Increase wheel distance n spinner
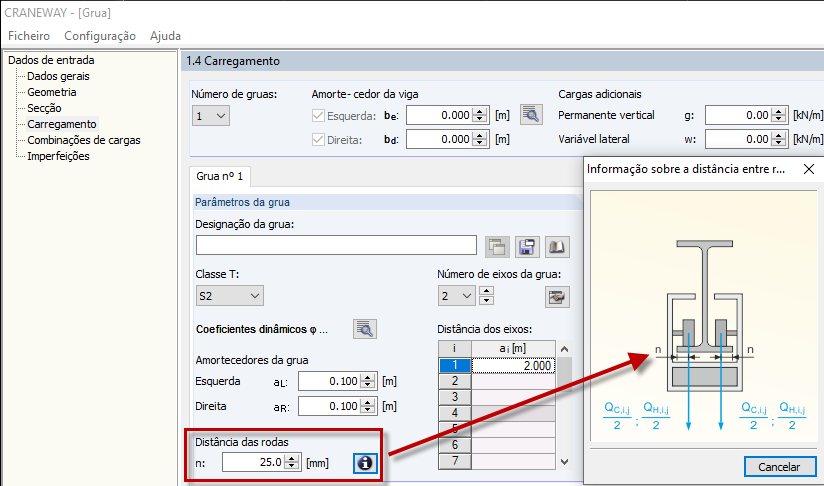This screenshot has width=824, height=486. coord(292,459)
